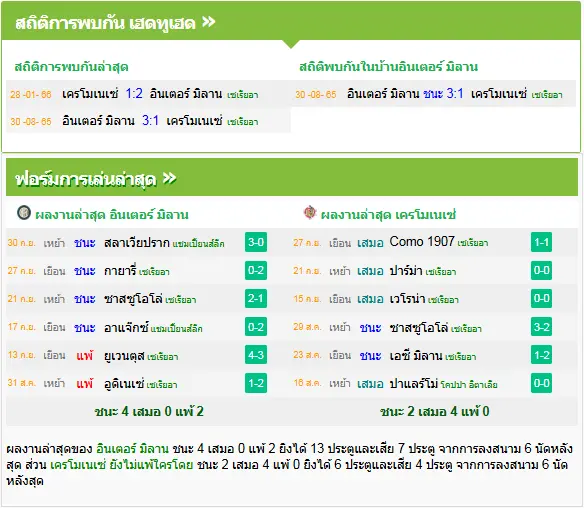
Task: Select the 0-0 score badge for ปาร์ม่า
Action: tap(542, 270)
